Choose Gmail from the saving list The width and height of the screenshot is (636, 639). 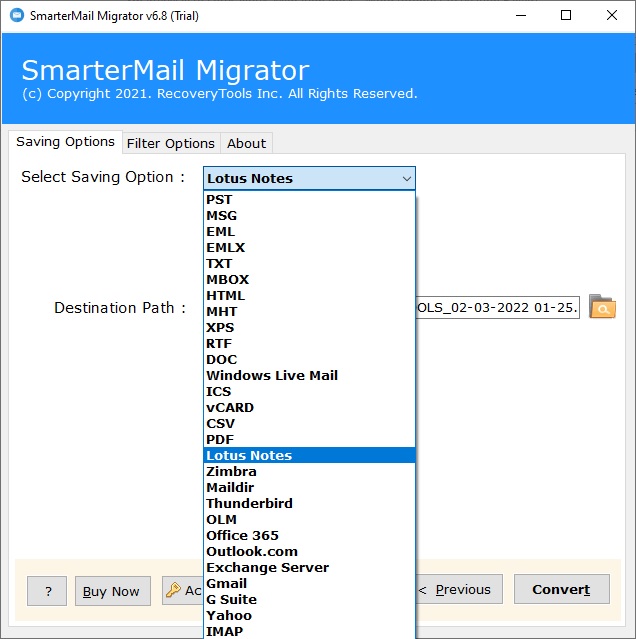click(x=309, y=583)
